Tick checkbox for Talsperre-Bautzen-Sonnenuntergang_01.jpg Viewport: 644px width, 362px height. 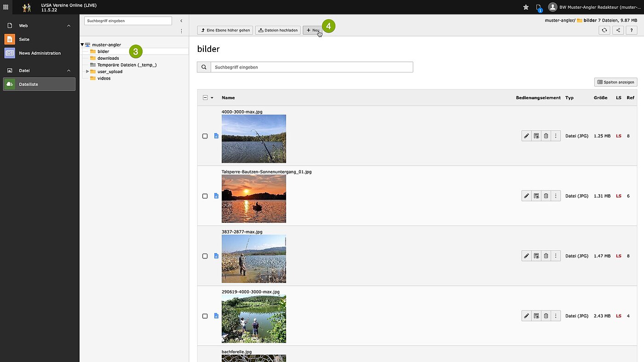point(205,196)
